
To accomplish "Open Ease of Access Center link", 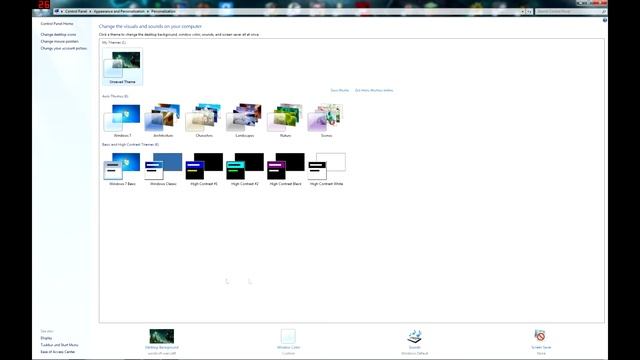I will click(58, 352).
